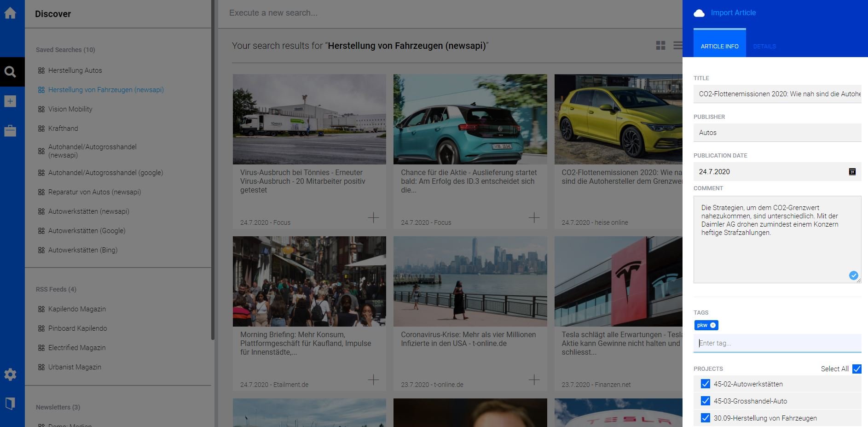Open the briefcase projects icon in sidebar
The width and height of the screenshot is (868, 427).
coord(10,131)
